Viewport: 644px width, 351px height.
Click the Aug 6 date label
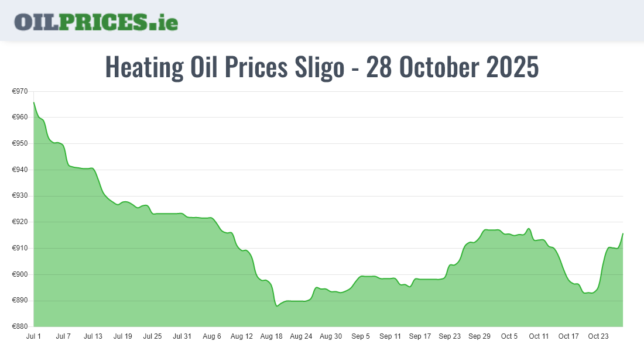click(212, 336)
